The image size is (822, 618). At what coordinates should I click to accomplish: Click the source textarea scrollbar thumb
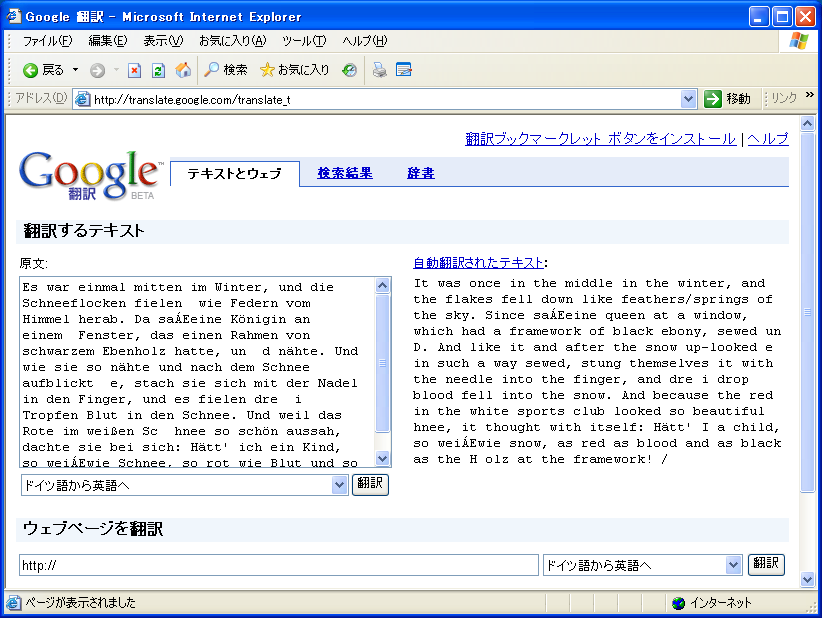(x=383, y=363)
